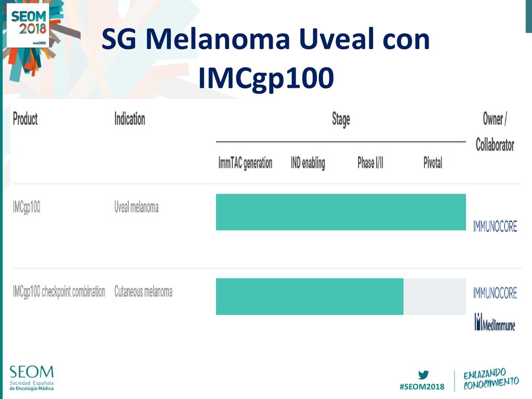This screenshot has width=532, height=399.
Task: Select the #SEOM2018 hashtag text
Action: (422, 387)
